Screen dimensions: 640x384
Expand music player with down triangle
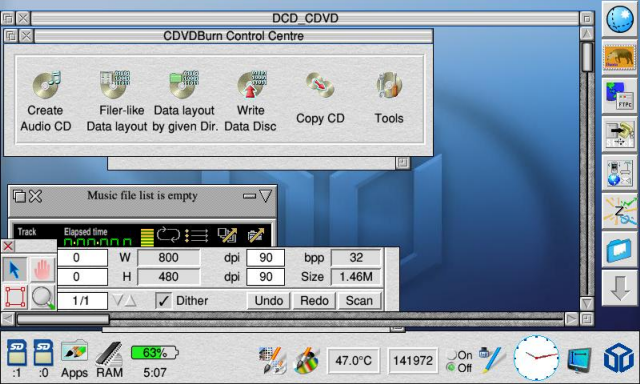click(265, 196)
